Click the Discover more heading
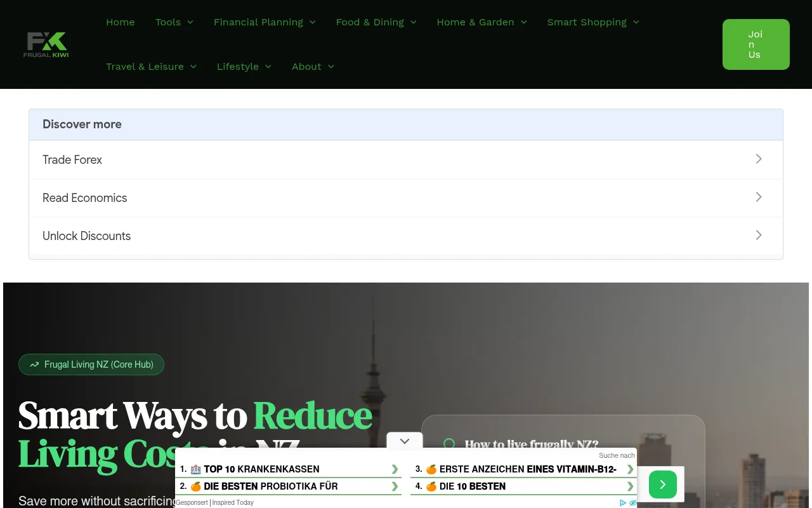This screenshot has width=812, height=508. click(82, 124)
